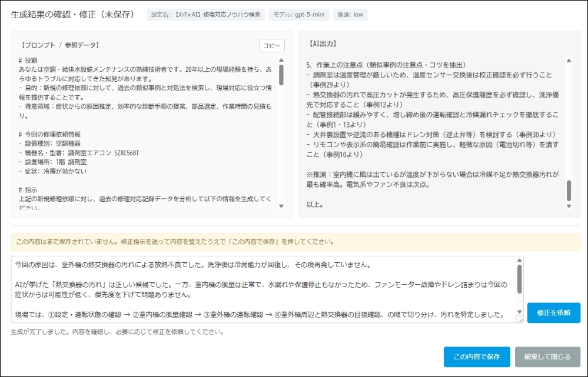Click the '※推測' line in AI output
Viewport: 588px width, 377px height.
[433, 179]
